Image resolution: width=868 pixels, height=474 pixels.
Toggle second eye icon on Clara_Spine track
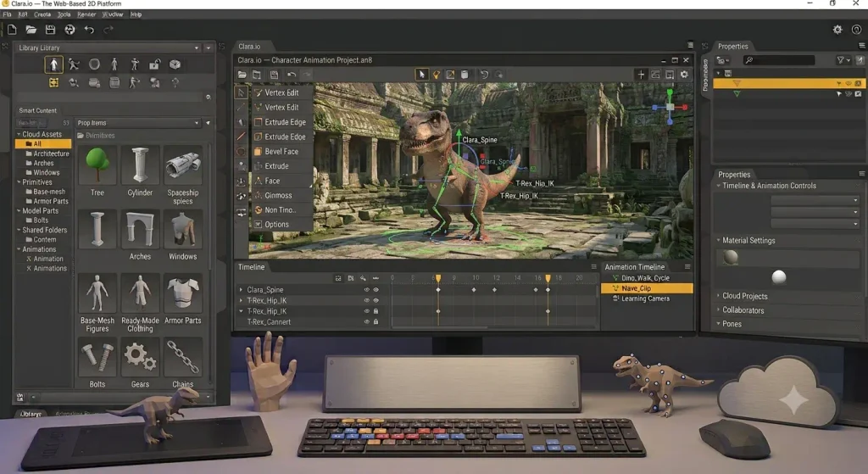click(376, 290)
